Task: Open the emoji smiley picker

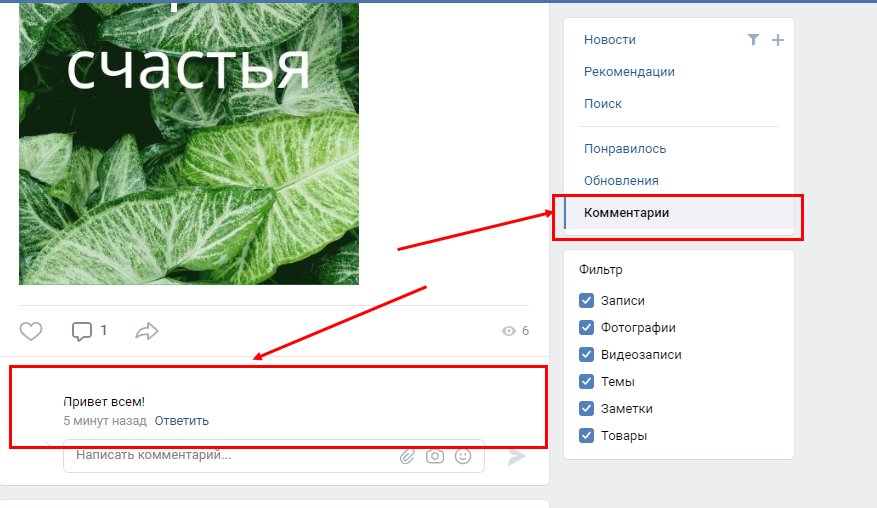Action: coord(463,457)
